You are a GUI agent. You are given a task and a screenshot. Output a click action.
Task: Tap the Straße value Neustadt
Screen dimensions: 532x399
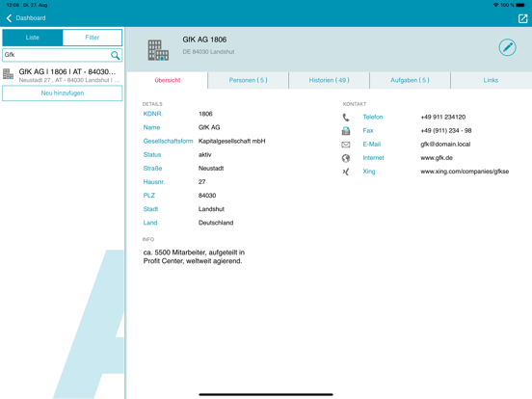(x=211, y=169)
